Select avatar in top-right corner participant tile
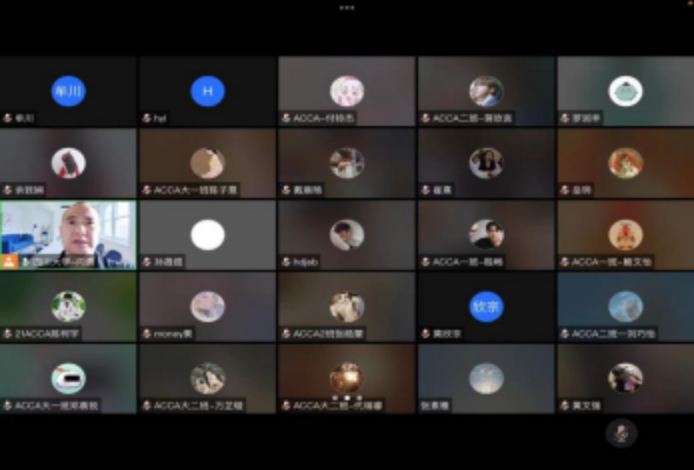 pos(625,91)
